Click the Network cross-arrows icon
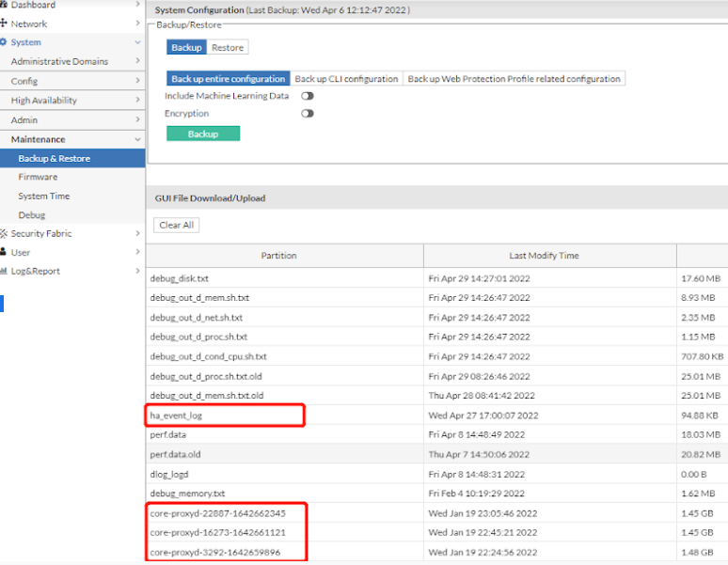This screenshot has width=728, height=565. click(3, 24)
